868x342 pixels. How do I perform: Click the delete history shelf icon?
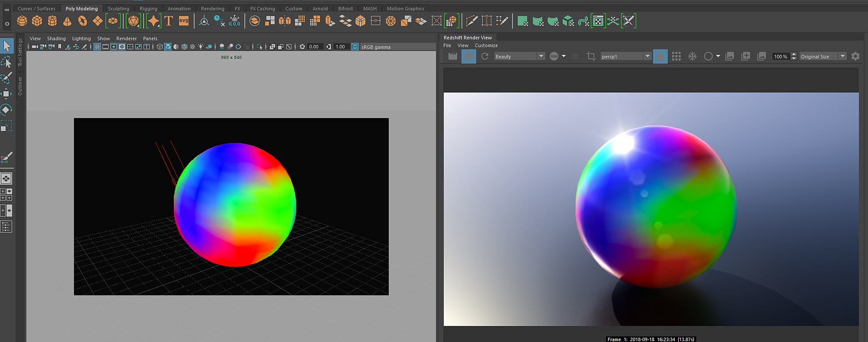pos(219,21)
